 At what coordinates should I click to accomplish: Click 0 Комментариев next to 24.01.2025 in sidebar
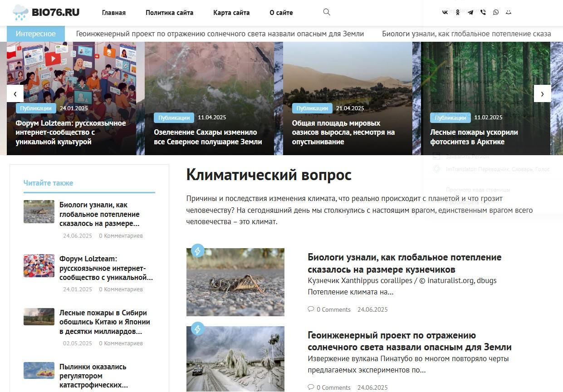tap(121, 289)
